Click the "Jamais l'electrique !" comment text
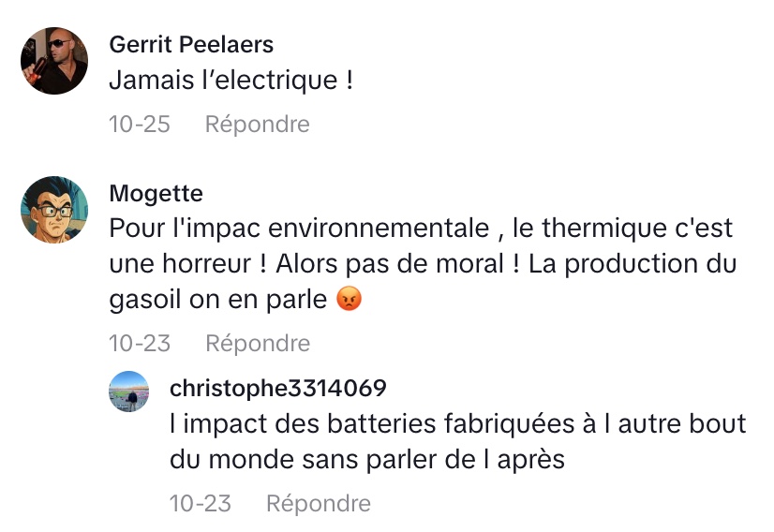This screenshot has width=774, height=532. [231, 81]
